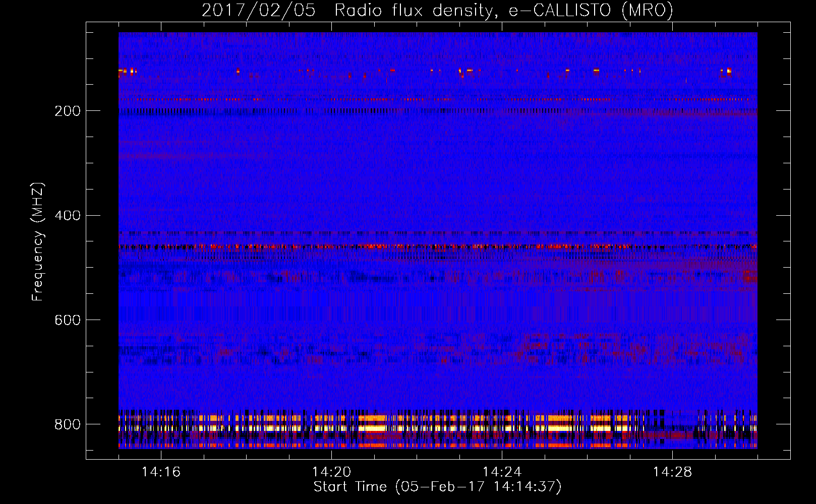The image size is (816, 504).
Task: Click the 600 frequency tick label
Action: [67, 320]
